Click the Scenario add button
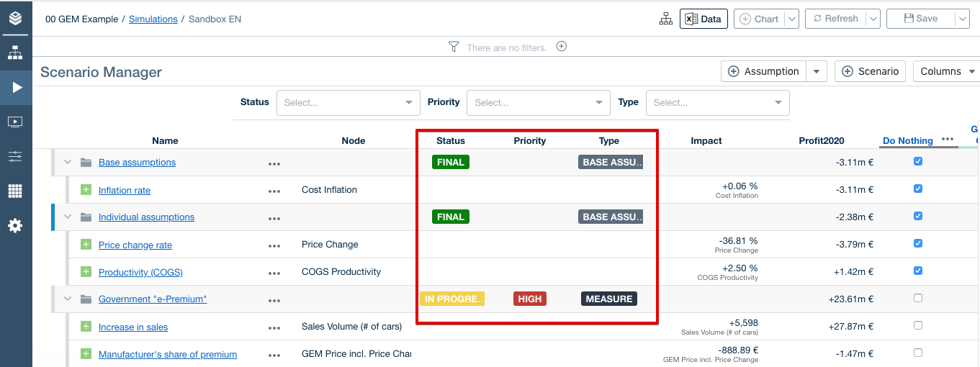980x367 pixels. (x=870, y=71)
